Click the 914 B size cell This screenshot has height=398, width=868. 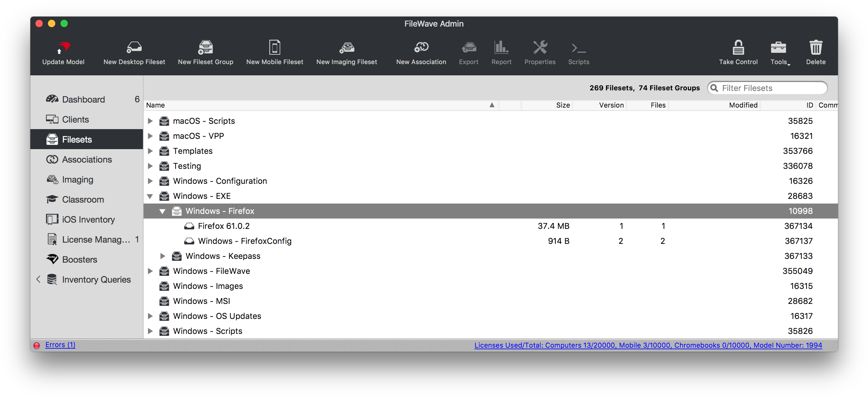coord(558,241)
